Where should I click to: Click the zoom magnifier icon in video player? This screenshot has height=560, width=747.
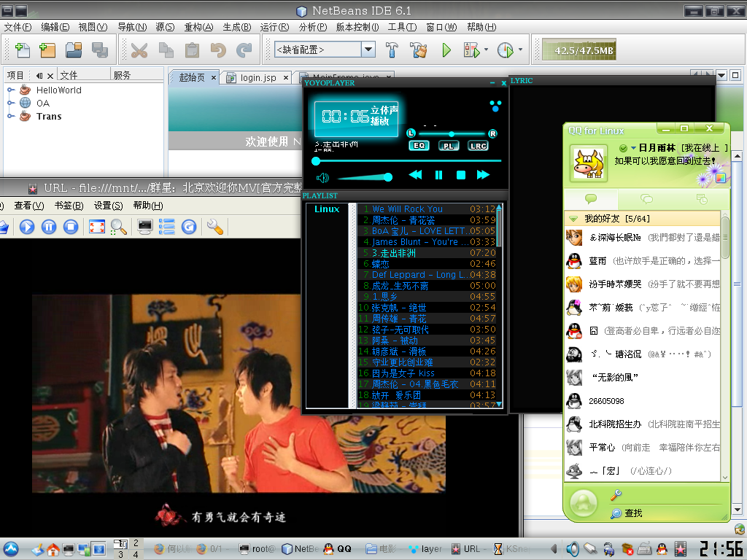tap(119, 227)
